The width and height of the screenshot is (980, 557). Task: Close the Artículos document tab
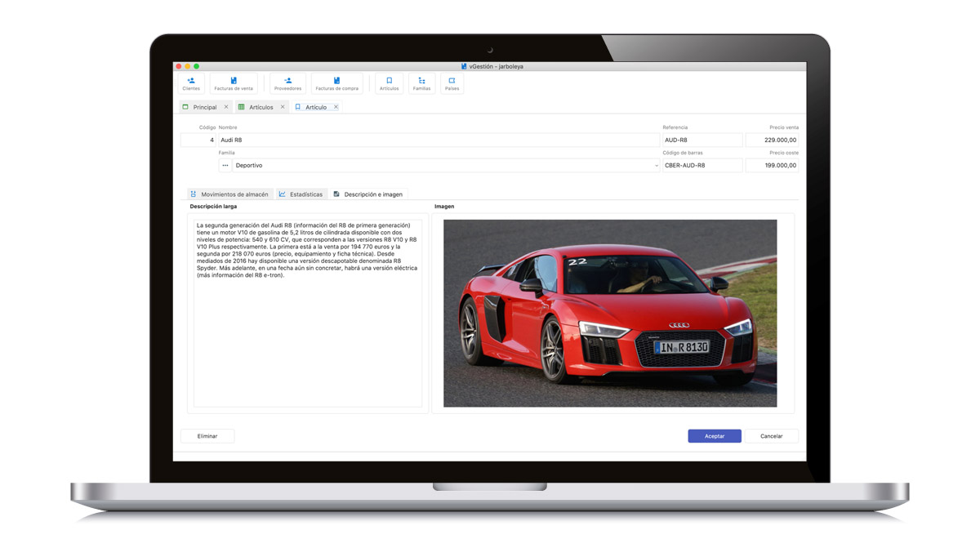(283, 107)
